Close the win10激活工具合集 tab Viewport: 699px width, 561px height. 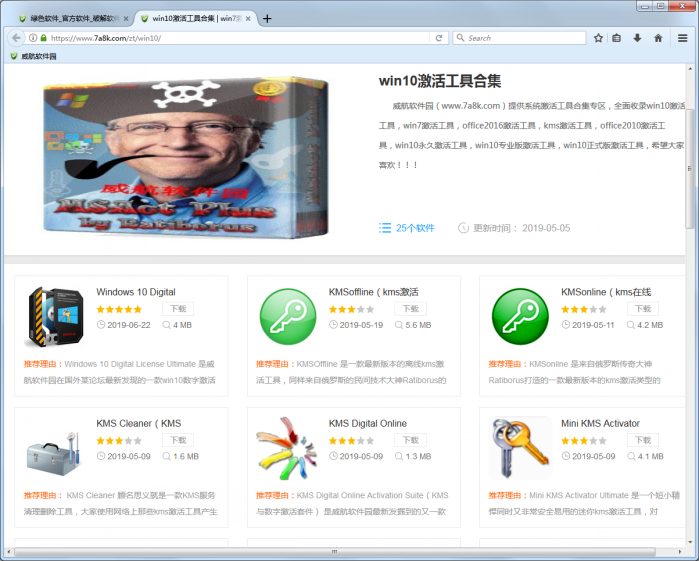click(x=248, y=19)
